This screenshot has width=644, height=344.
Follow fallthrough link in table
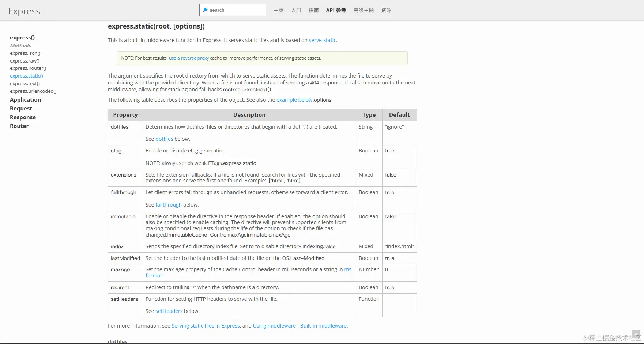(x=169, y=205)
